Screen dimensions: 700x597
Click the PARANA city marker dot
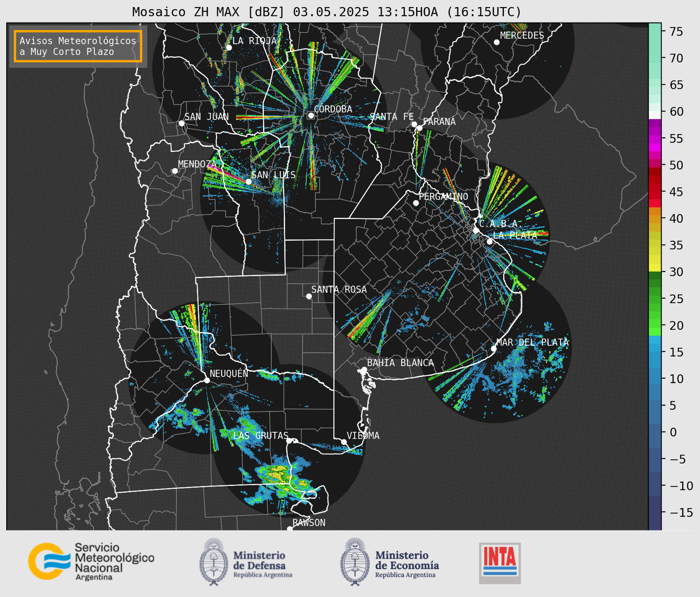420,128
